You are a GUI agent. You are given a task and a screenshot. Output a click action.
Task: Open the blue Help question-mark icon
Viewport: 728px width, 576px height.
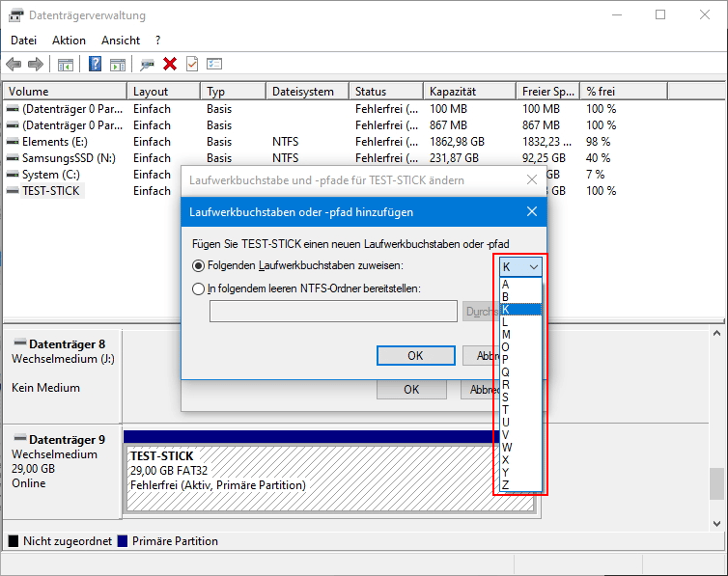point(95,64)
